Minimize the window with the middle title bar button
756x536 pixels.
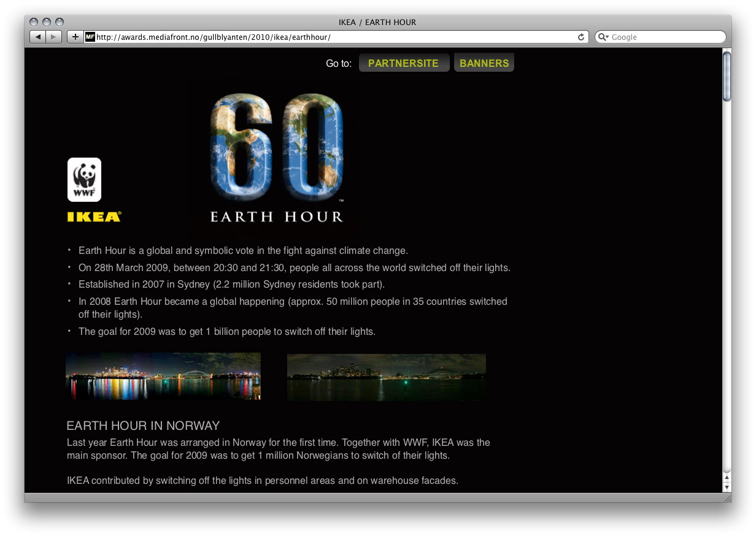[x=47, y=22]
